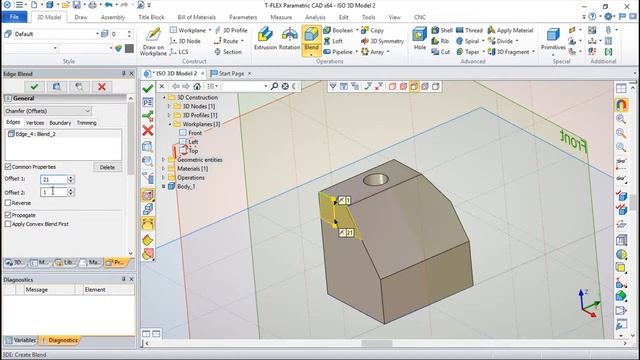Select the 3D Symmetry tool
640x360 pixels.
tap(382, 41)
